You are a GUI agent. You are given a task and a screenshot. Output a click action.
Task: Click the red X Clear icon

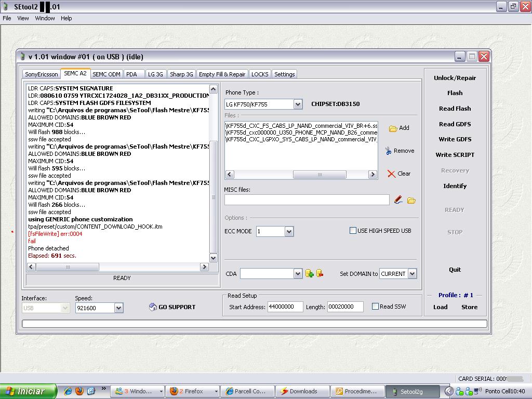[x=391, y=174]
